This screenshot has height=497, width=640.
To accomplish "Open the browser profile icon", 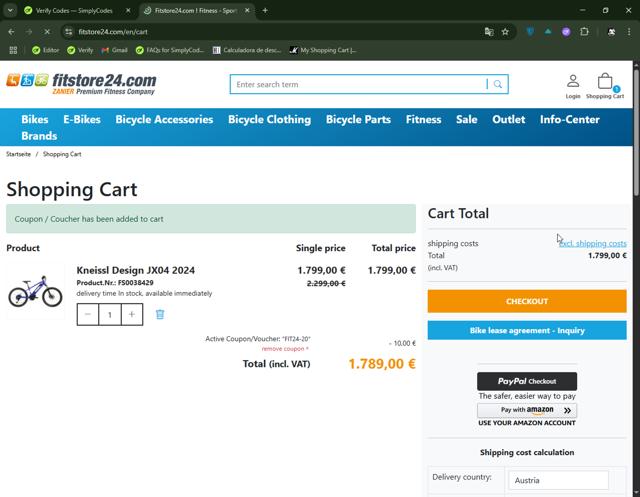I will (611, 32).
